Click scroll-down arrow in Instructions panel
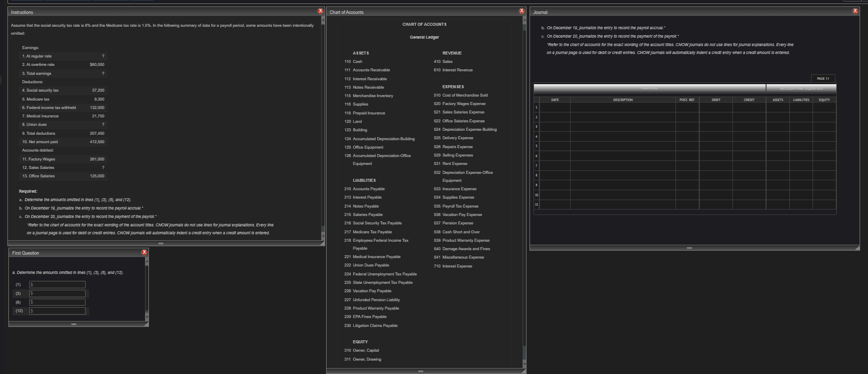The image size is (868, 374). click(x=323, y=237)
